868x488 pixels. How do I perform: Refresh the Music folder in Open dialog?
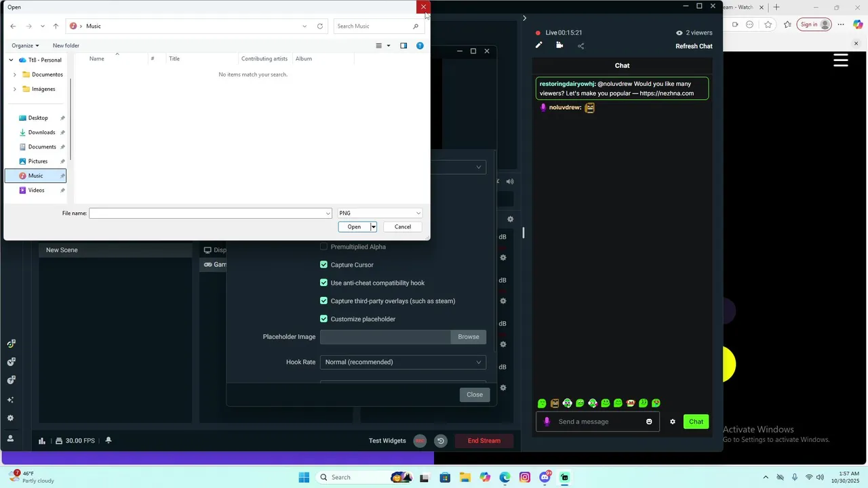tap(320, 26)
